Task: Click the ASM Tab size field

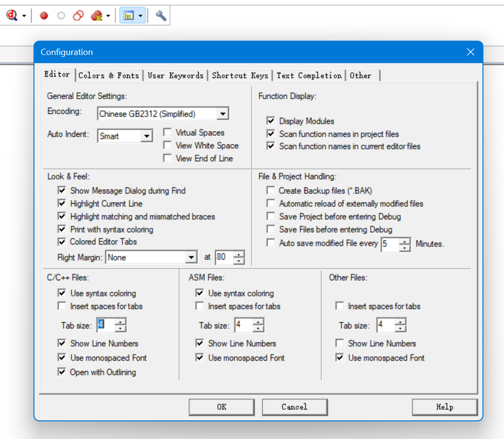Action: pyautogui.click(x=243, y=325)
